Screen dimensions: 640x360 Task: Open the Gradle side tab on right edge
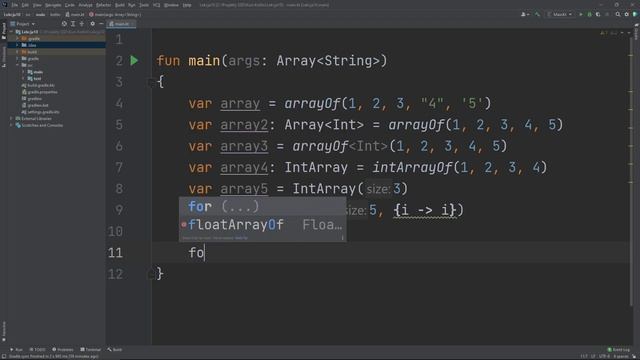636,32
